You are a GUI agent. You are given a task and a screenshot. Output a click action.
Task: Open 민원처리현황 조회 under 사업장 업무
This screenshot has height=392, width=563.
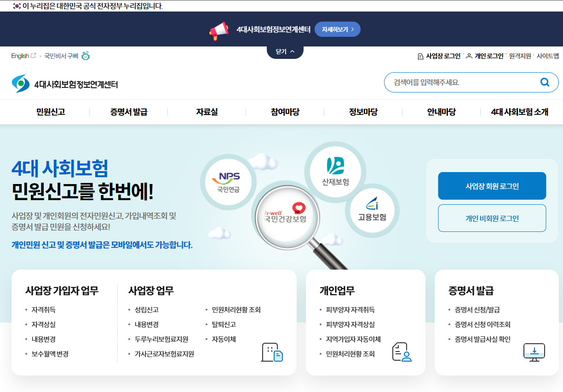236,310
